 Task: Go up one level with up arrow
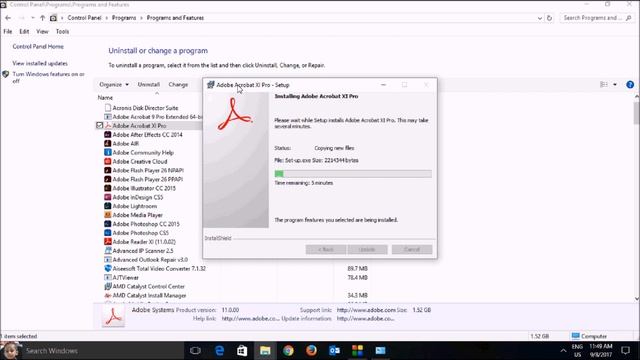42,18
